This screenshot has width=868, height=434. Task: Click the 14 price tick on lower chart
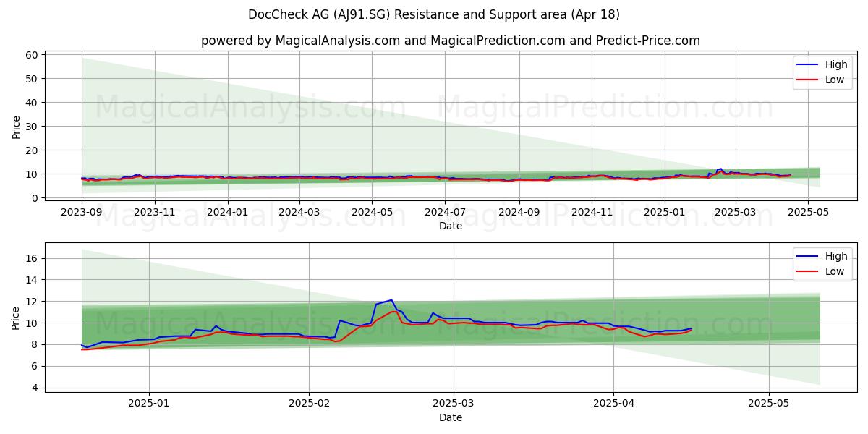[32, 280]
